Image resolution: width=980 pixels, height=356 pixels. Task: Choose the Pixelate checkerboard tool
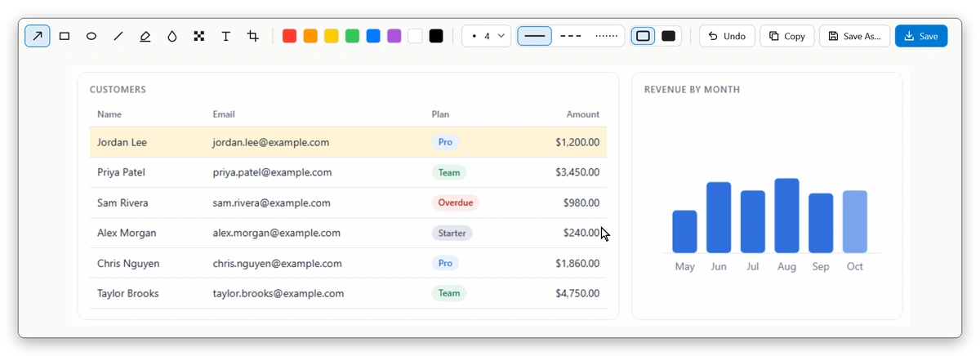click(199, 36)
